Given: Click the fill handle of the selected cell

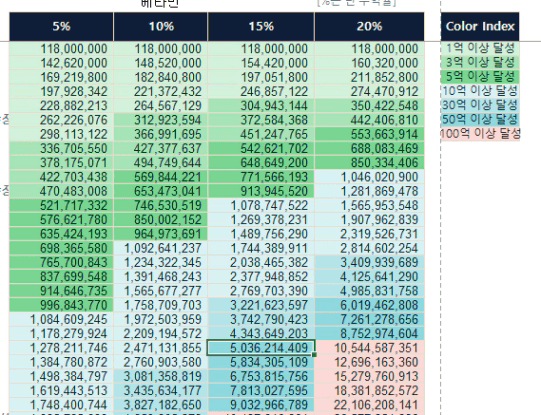Looking at the screenshot, I should (314, 354).
